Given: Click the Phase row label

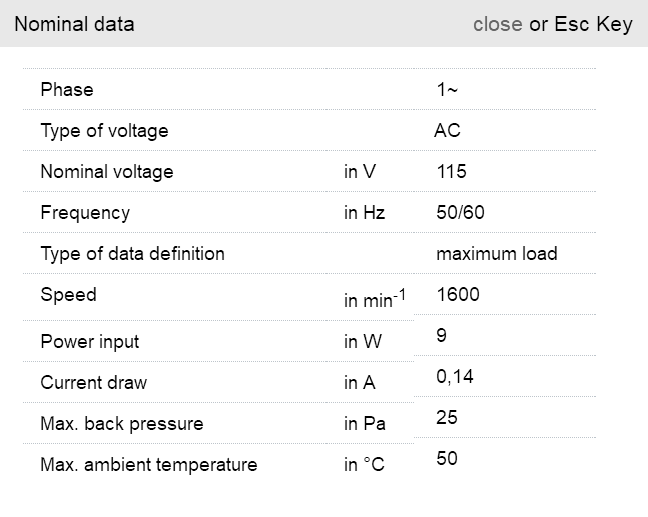Looking at the screenshot, I should pos(67,90).
